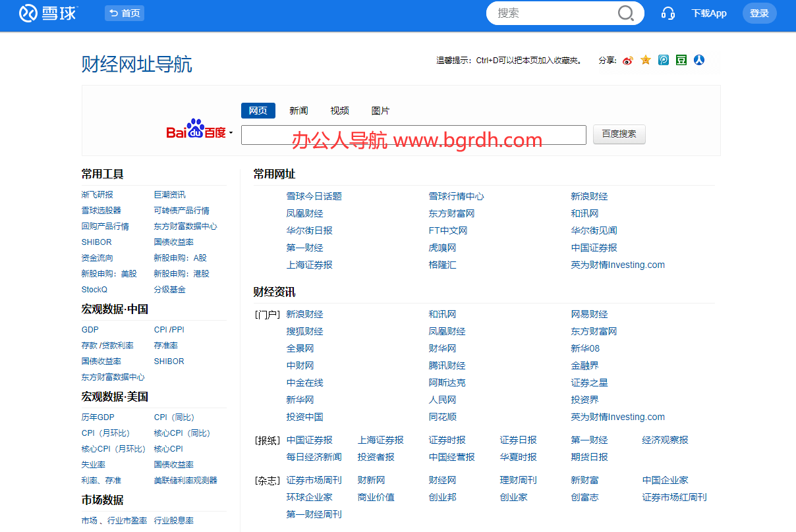Click the magnifier search icon in header
Screen dimensions: 796x532
pos(625,13)
